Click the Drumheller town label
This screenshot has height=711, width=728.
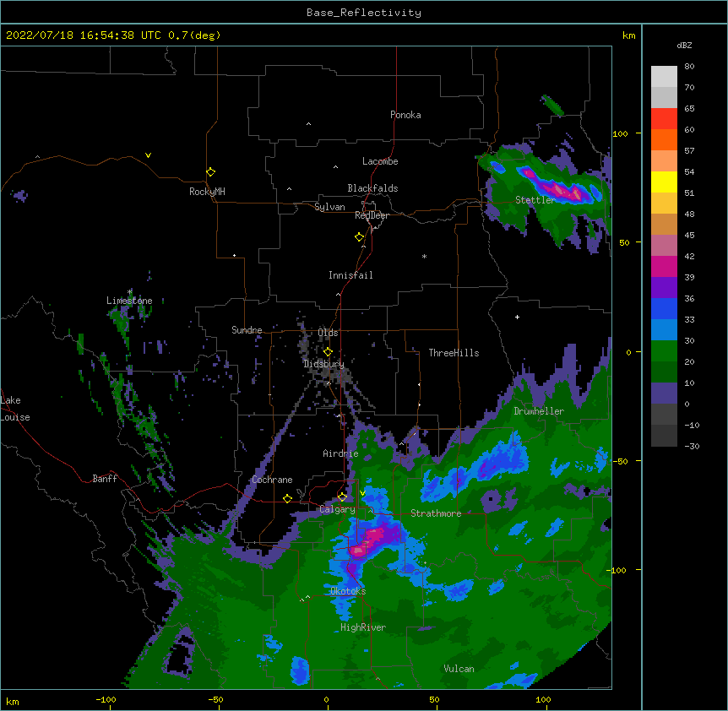pos(539,411)
